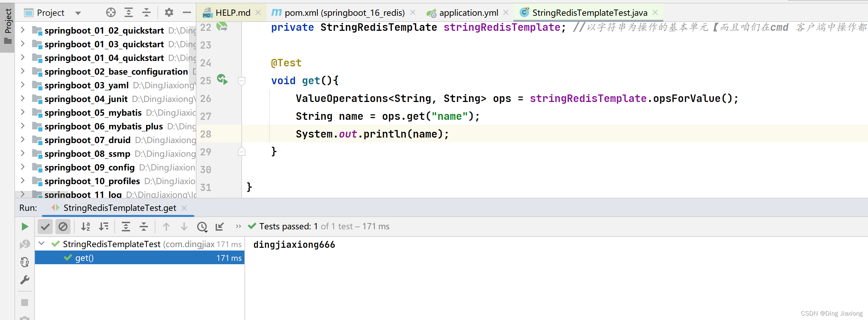868x320 pixels.
Task: Expand springboot_02_base_configuration module
Action: 23,71
